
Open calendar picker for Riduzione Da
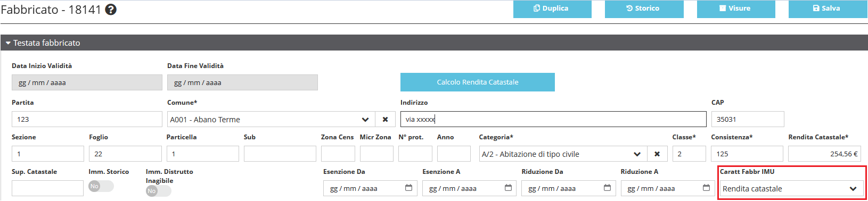tap(607, 188)
